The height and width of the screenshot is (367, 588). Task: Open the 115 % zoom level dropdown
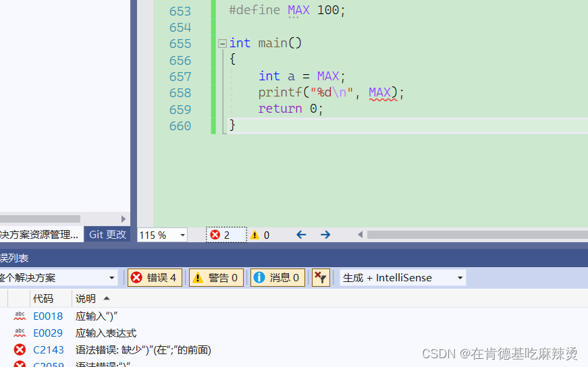pyautogui.click(x=182, y=235)
